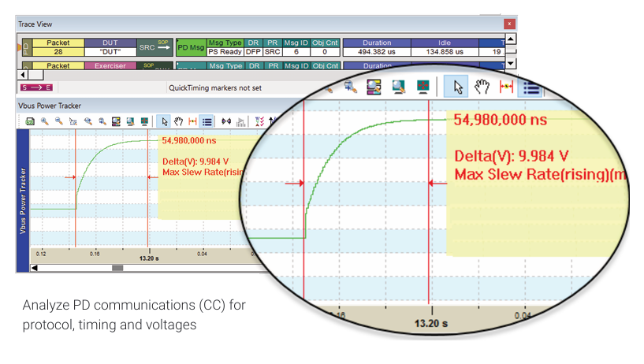The image size is (644, 364).
Task: Select the small hand pan tool in Vbus toolbar
Action: [x=178, y=121]
